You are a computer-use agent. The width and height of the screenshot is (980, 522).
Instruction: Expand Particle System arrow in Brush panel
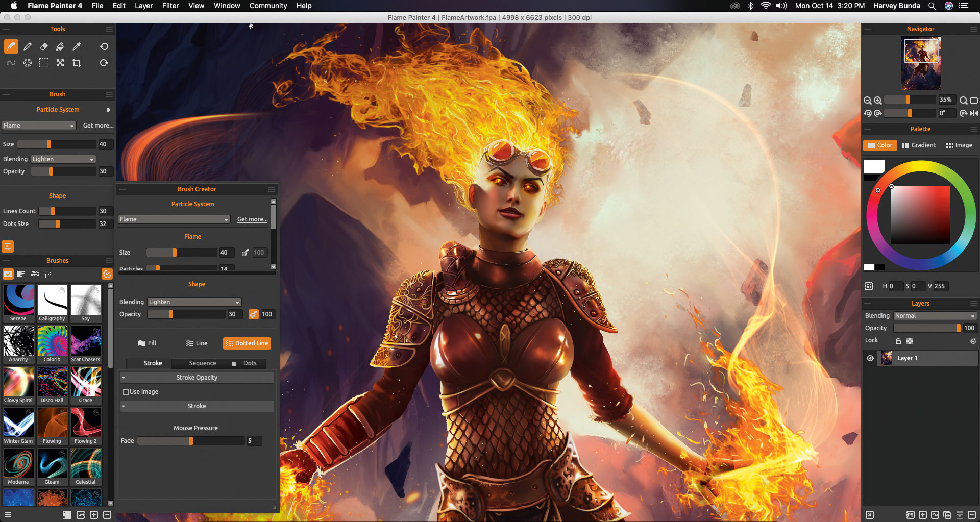[108, 110]
